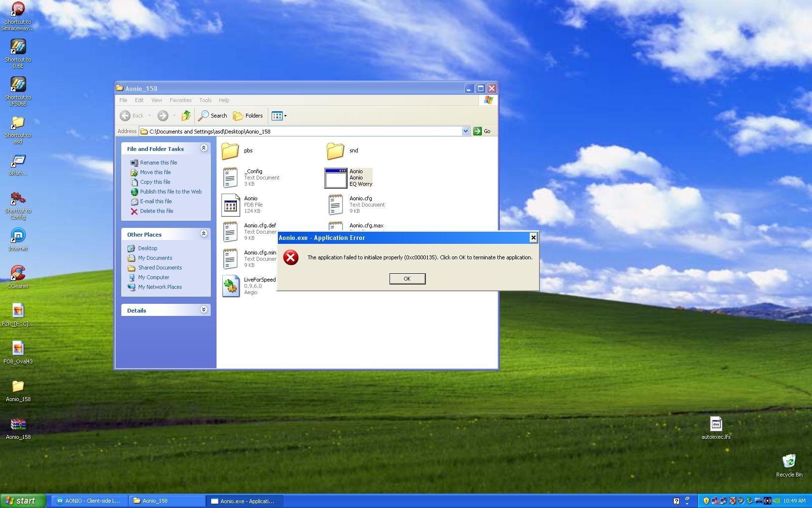The height and width of the screenshot is (508, 812).
Task: Select the Aonio.cfg.min file
Action: pos(249,259)
